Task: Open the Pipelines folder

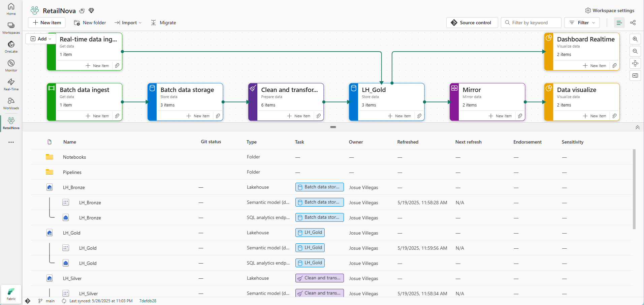Action: pyautogui.click(x=72, y=172)
